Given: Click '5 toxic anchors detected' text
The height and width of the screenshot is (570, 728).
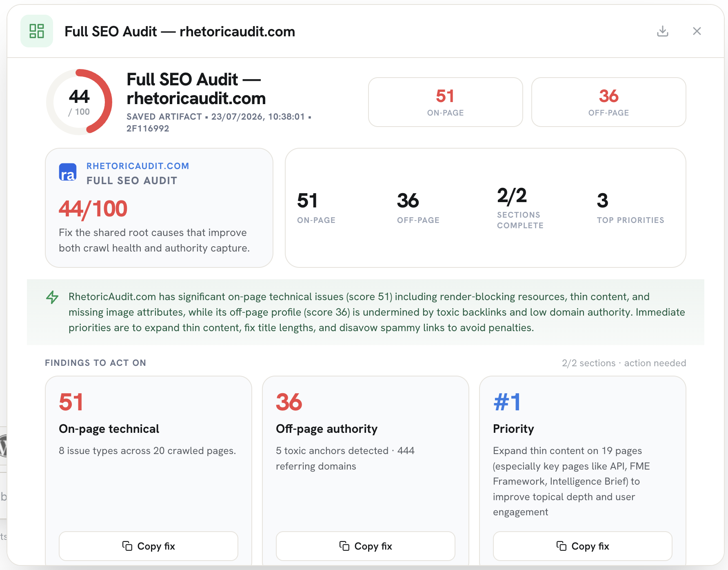Looking at the screenshot, I should pos(332,451).
